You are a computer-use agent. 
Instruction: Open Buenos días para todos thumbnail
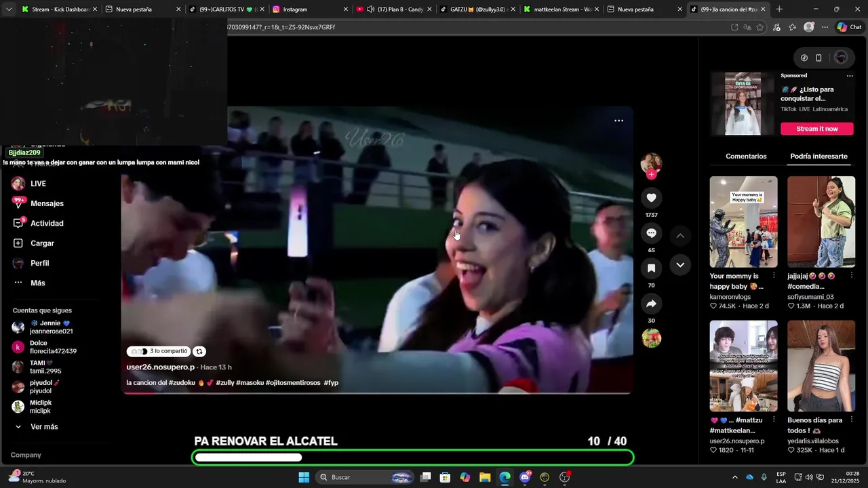(821, 366)
